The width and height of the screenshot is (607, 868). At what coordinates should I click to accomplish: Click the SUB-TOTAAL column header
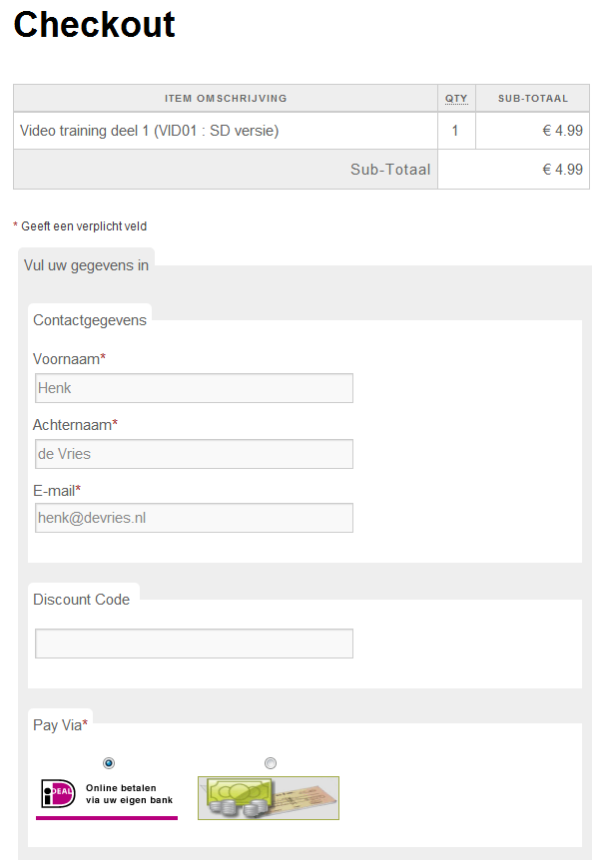[533, 99]
